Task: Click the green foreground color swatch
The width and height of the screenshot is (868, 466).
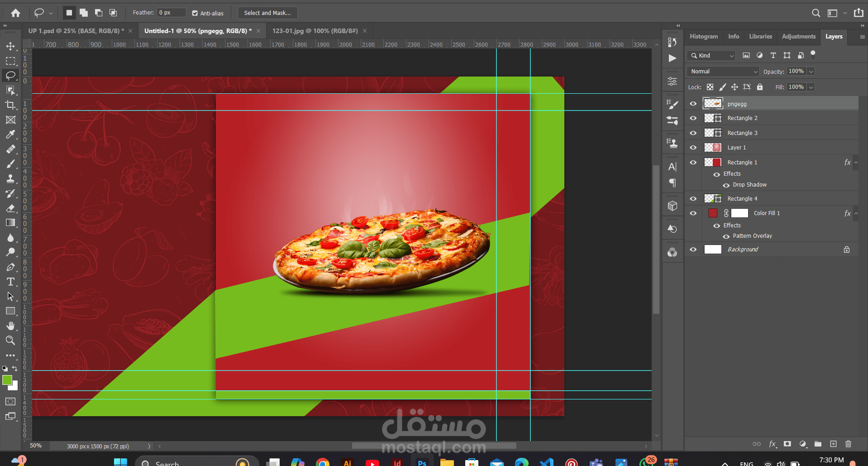Action: point(7,380)
